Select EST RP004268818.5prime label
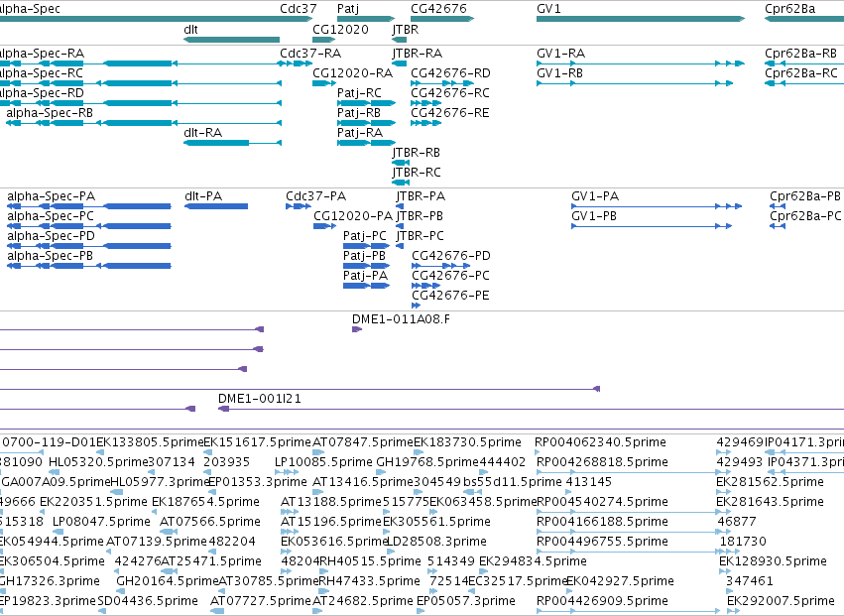 (602, 462)
